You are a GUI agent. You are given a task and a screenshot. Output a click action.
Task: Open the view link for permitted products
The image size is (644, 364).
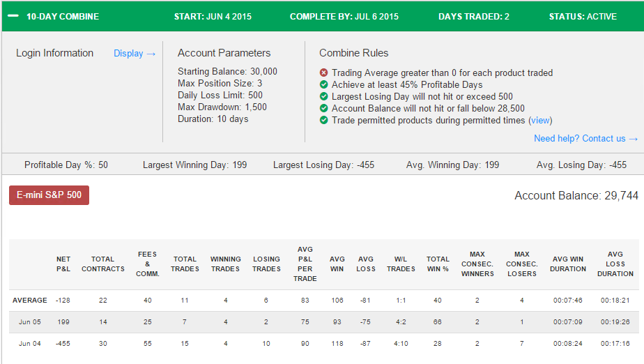(540, 121)
